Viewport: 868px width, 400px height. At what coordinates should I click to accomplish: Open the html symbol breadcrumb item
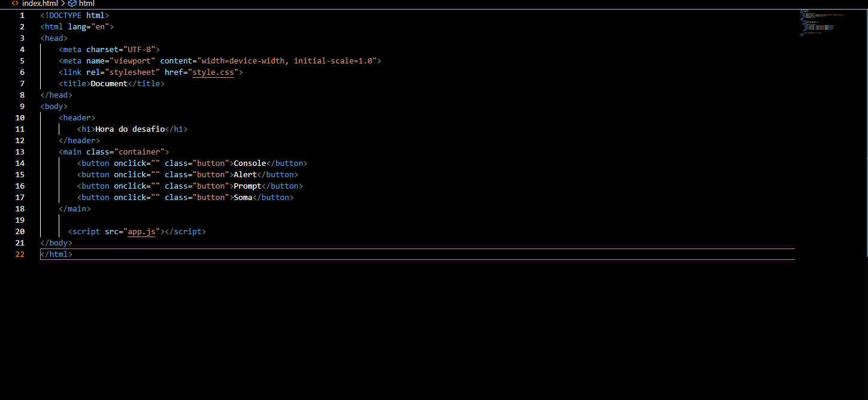pyautogui.click(x=87, y=4)
